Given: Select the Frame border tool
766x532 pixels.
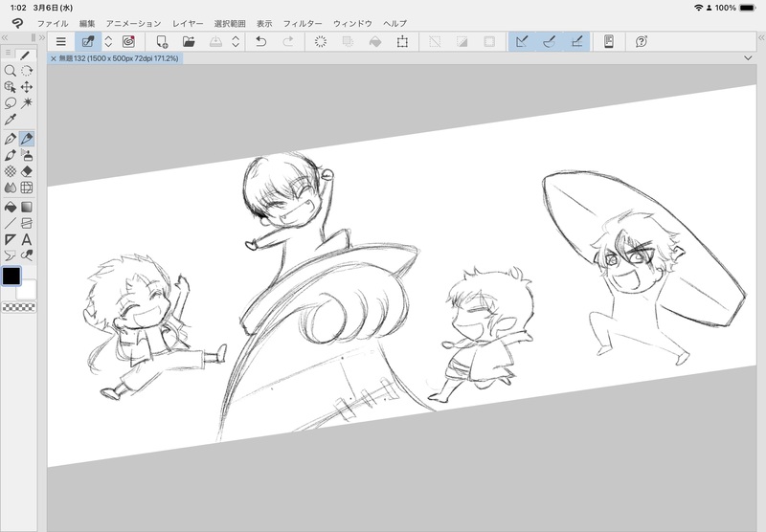Looking at the screenshot, I should coord(27,224).
